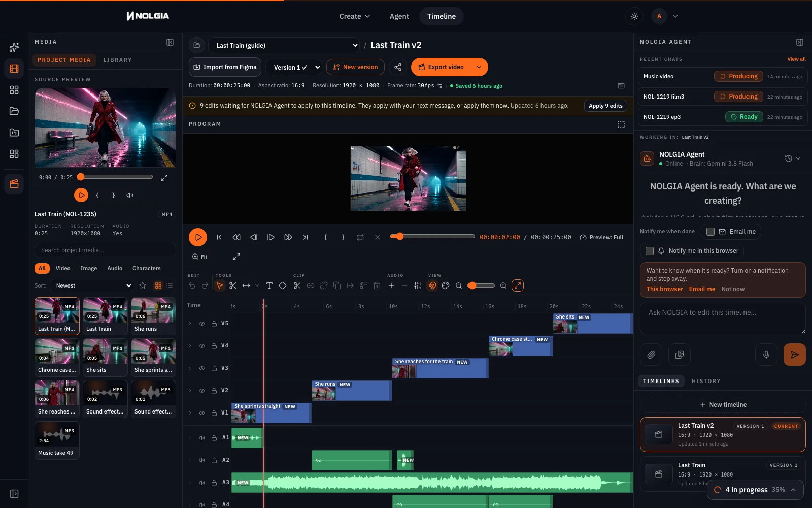Image resolution: width=812 pixels, height=508 pixels.
Task: Share the project with the share icon
Action: click(398, 67)
